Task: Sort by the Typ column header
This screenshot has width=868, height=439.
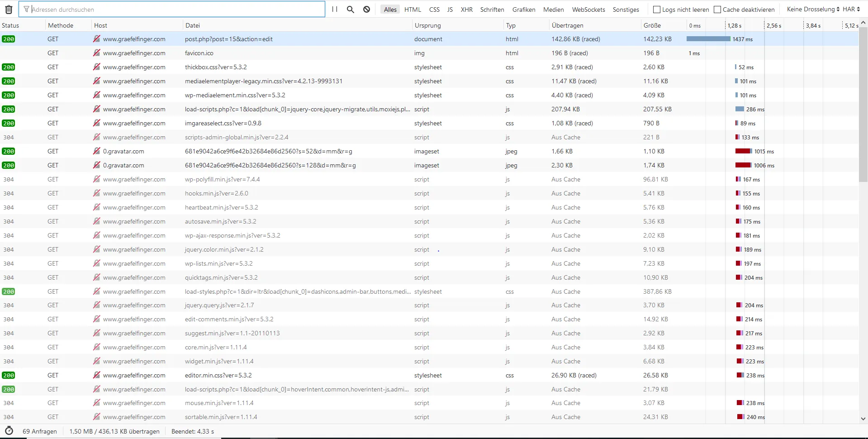Action: click(526, 25)
